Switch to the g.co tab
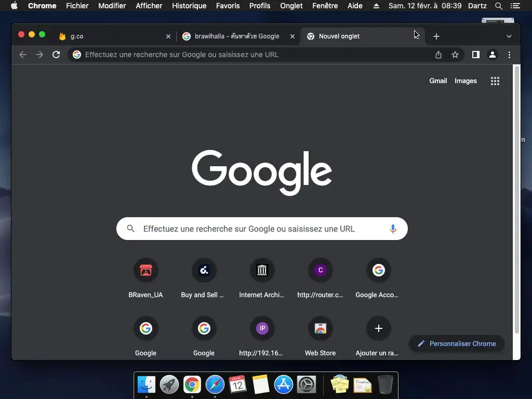Viewport: 532px width, 399px height. coord(115,36)
